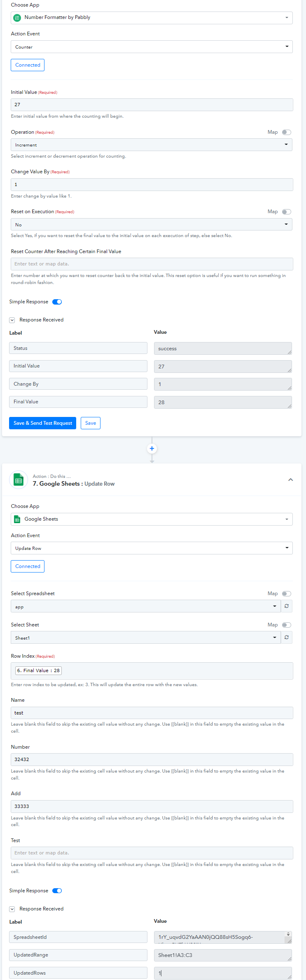Collapse Google Sheets Response Received section

click(x=12, y=909)
